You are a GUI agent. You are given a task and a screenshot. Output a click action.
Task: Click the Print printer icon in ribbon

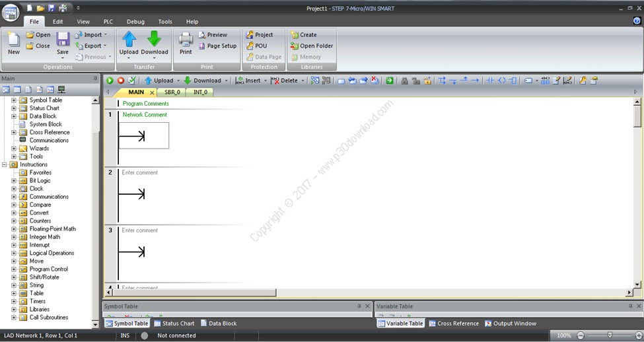coord(186,40)
